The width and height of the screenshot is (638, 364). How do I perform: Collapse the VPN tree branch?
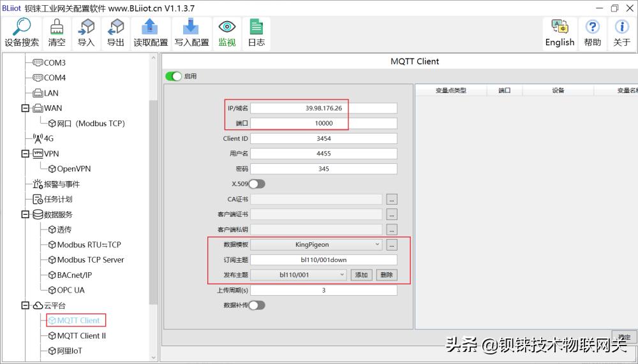tap(26, 154)
